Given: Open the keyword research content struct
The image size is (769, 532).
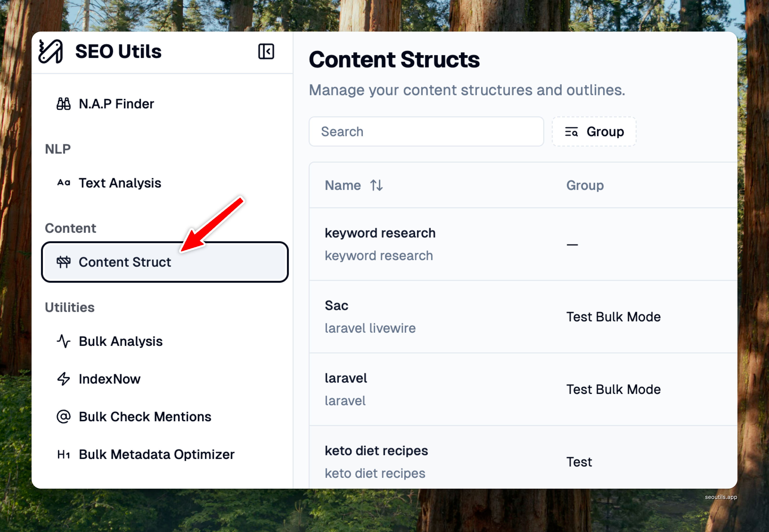Looking at the screenshot, I should [x=380, y=233].
